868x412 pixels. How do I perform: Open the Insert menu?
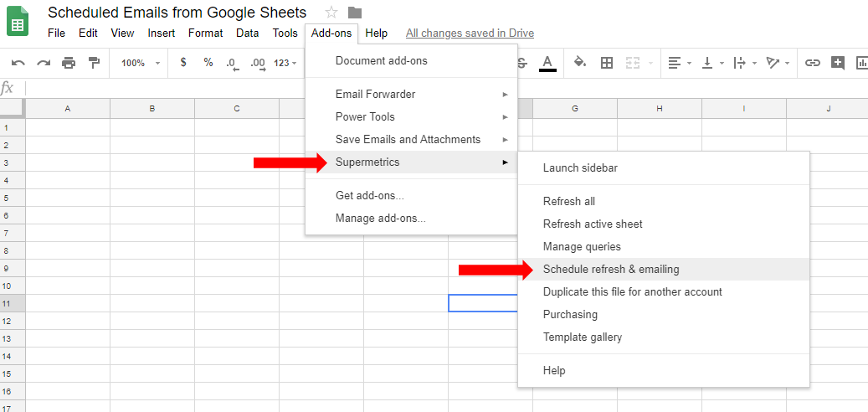(x=161, y=33)
